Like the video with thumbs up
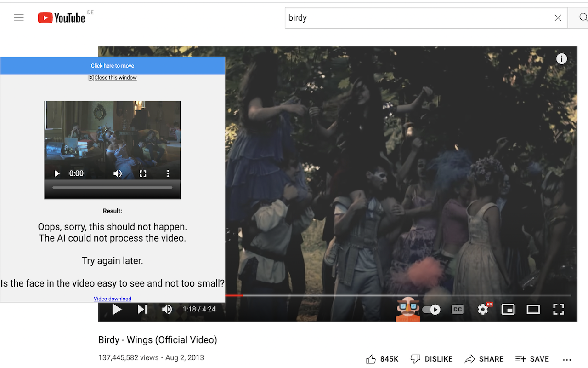 click(x=382, y=359)
